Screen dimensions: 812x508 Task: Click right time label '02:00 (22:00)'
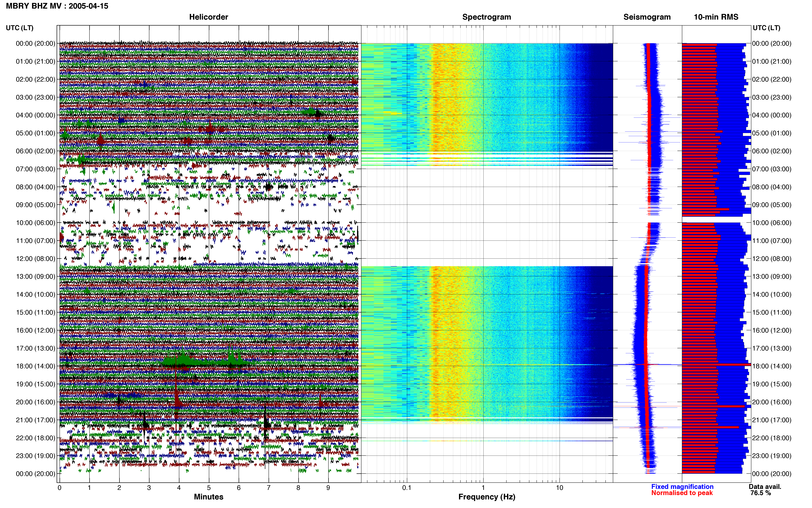(772, 79)
